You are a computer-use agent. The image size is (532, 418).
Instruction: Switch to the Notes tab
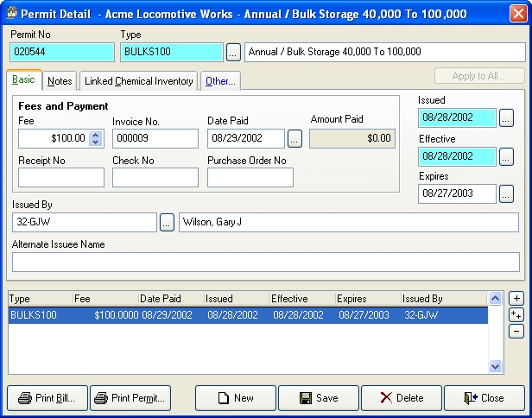tap(60, 81)
